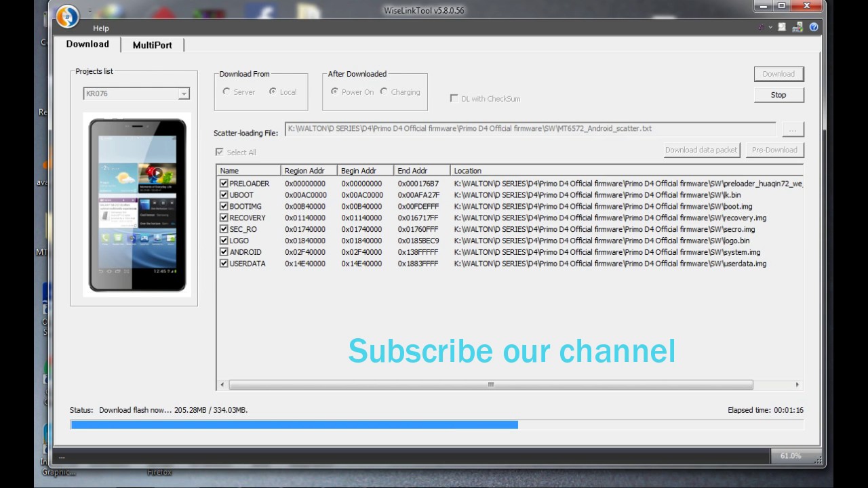This screenshot has width=868, height=488.
Task: Open the quick access arrow near the logo
Action: [x=90, y=12]
